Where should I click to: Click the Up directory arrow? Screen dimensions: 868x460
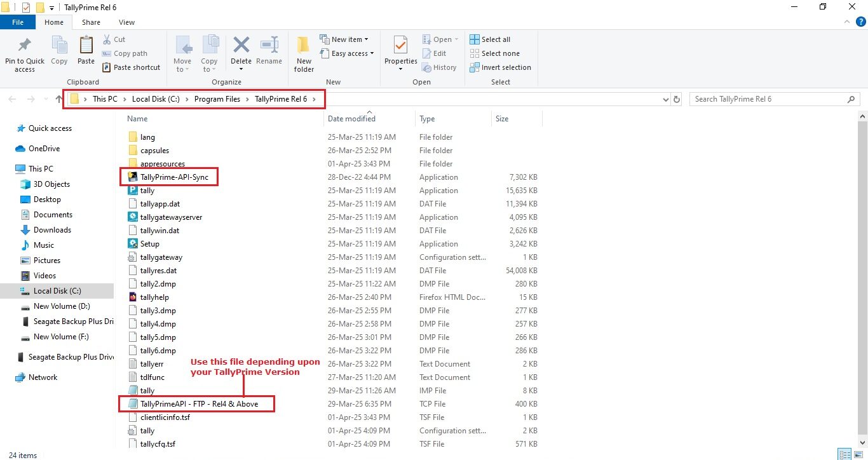pyautogui.click(x=59, y=99)
